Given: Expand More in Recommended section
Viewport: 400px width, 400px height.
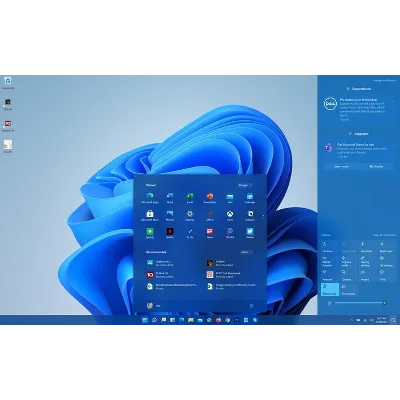Looking at the screenshot, I should (x=246, y=252).
